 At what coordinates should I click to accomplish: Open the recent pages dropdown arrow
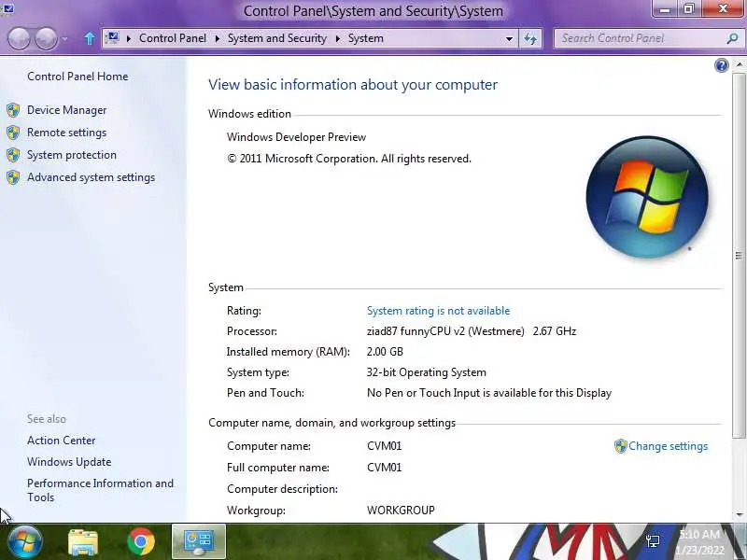tap(64, 39)
